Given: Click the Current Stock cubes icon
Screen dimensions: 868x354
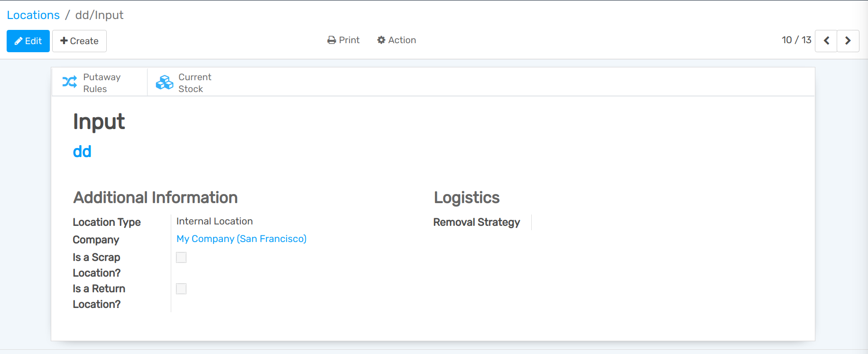Looking at the screenshot, I should click(x=165, y=82).
